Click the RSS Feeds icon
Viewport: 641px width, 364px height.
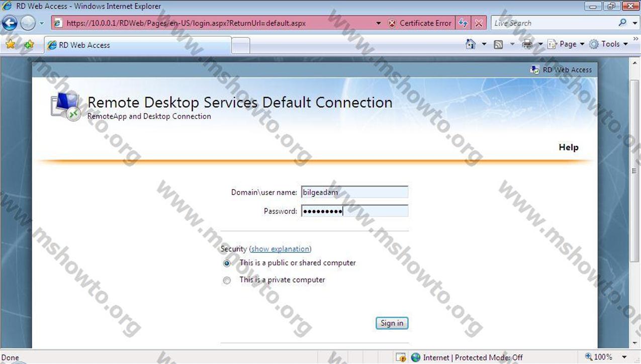click(x=498, y=44)
